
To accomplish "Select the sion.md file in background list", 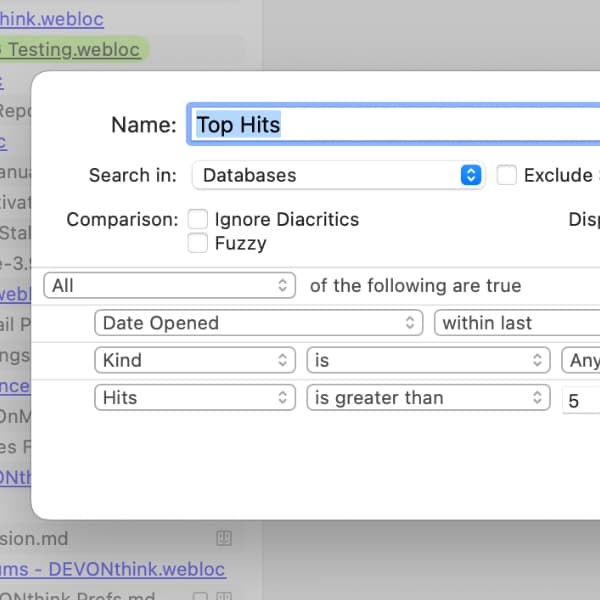I will (34, 539).
